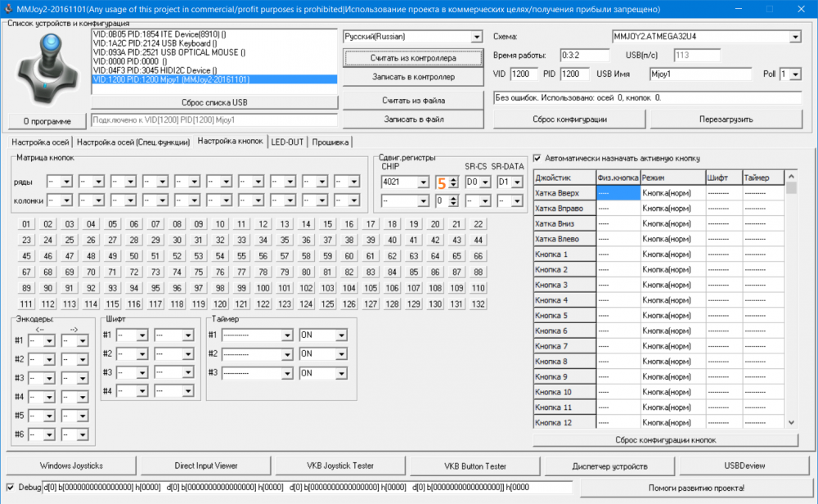Open the Poll rate dropdown

[795, 74]
